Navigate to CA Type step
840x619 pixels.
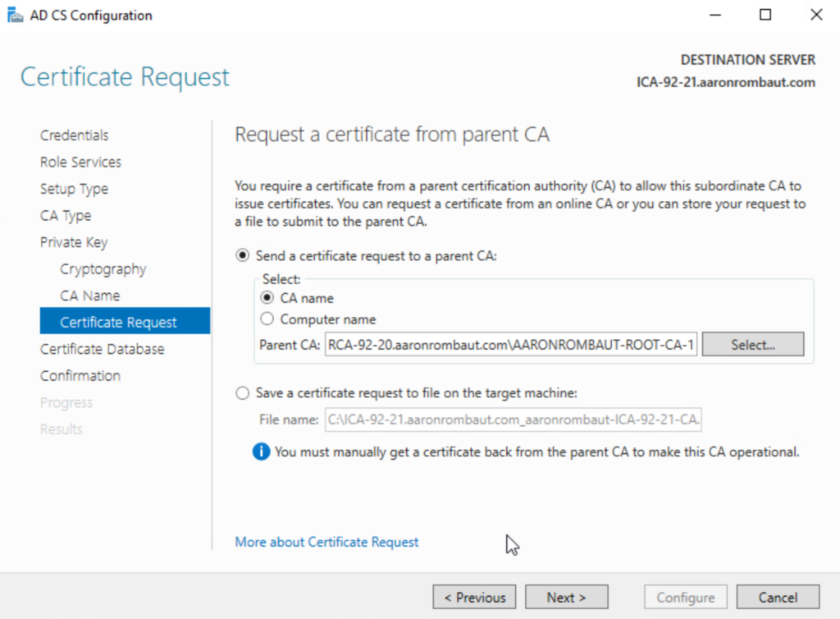(66, 216)
